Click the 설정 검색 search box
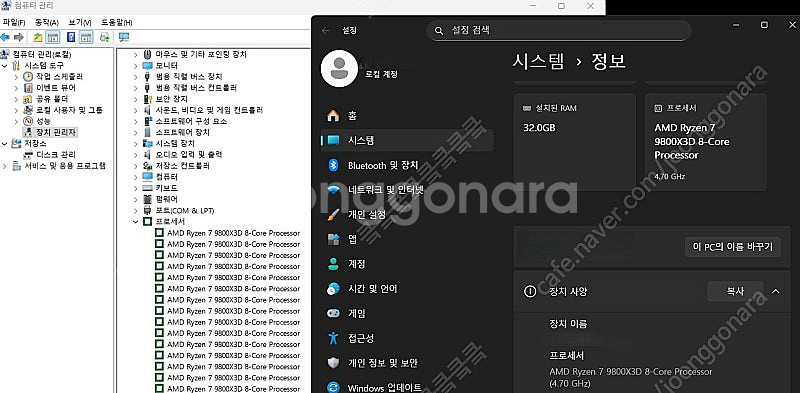Viewport: 800px width, 393px height. 559,31
